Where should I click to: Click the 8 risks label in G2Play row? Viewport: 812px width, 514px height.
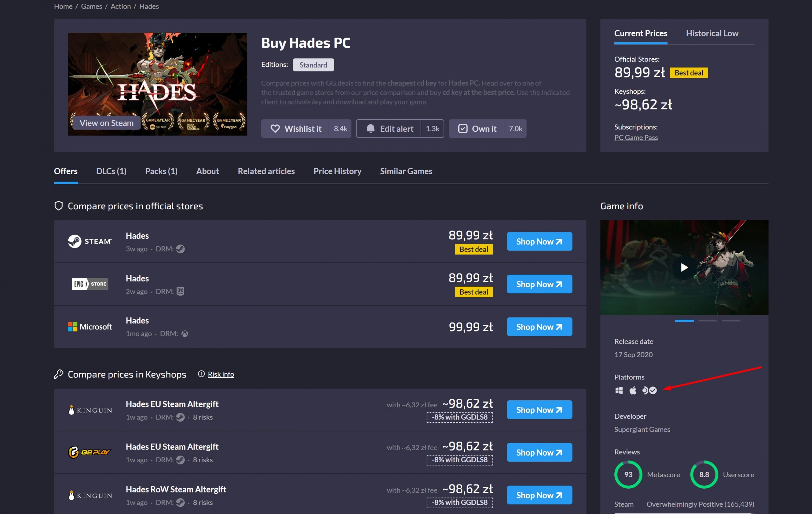(x=203, y=460)
